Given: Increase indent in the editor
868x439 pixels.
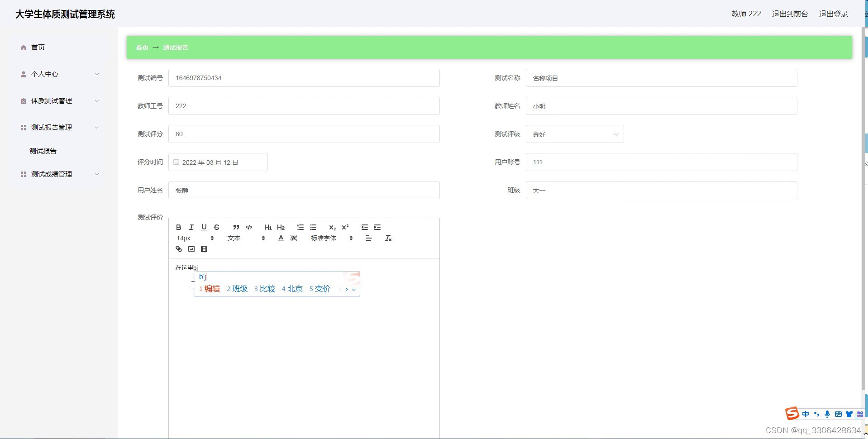Looking at the screenshot, I should [377, 227].
